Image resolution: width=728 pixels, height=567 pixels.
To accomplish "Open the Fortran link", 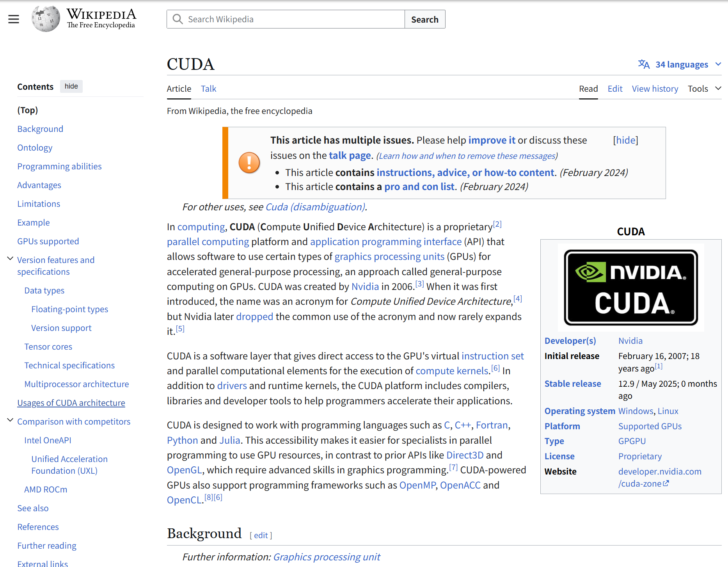I will 492,425.
